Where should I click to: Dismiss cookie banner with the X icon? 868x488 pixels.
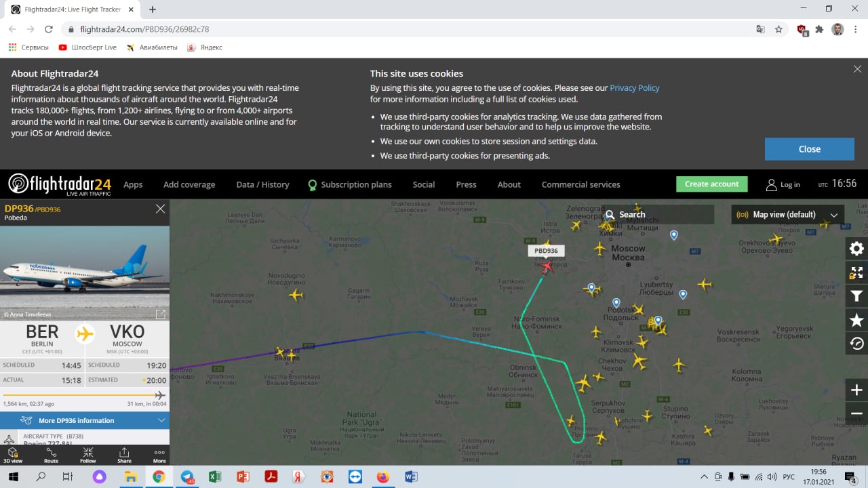pos(858,69)
